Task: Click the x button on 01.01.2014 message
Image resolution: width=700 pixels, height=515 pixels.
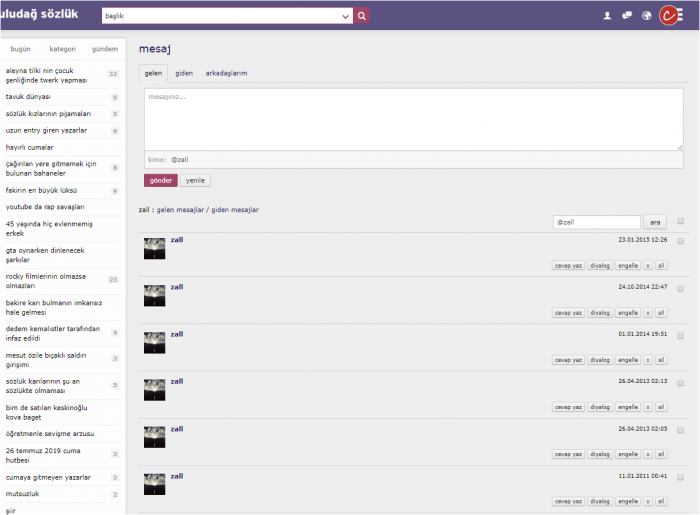Action: click(647, 360)
